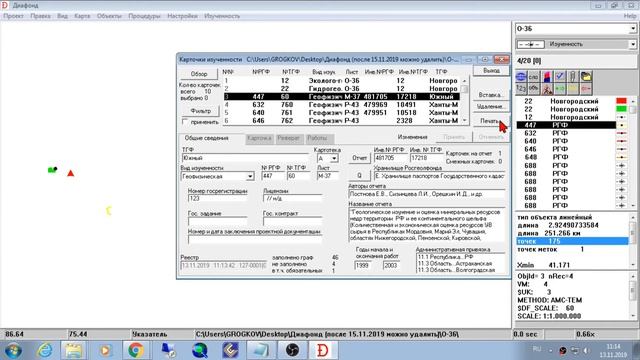This screenshot has height=360, width=640.
Task: Click the red figure icon in right toolbar
Action: 547,88
